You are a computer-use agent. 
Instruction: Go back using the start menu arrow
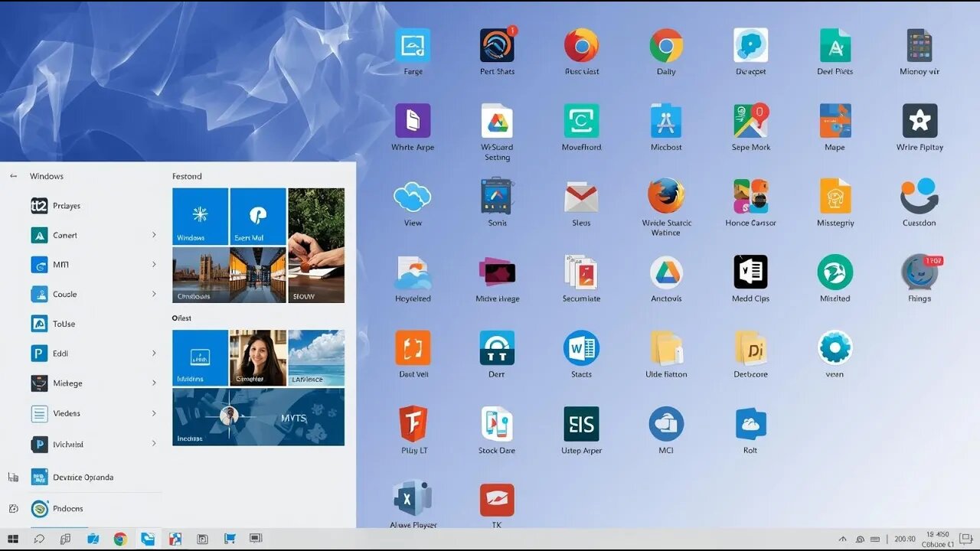[x=13, y=176]
